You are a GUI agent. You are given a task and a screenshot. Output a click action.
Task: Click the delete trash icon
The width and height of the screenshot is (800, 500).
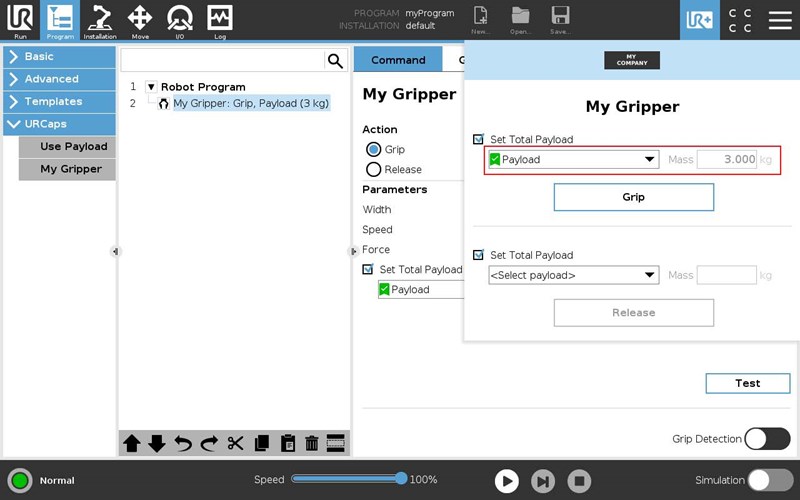311,444
